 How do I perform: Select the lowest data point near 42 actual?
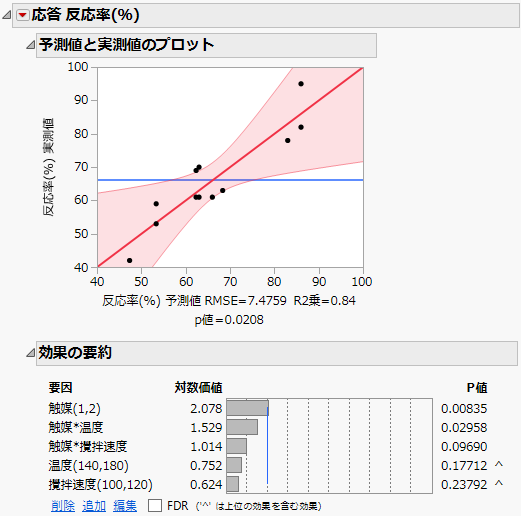pos(130,260)
